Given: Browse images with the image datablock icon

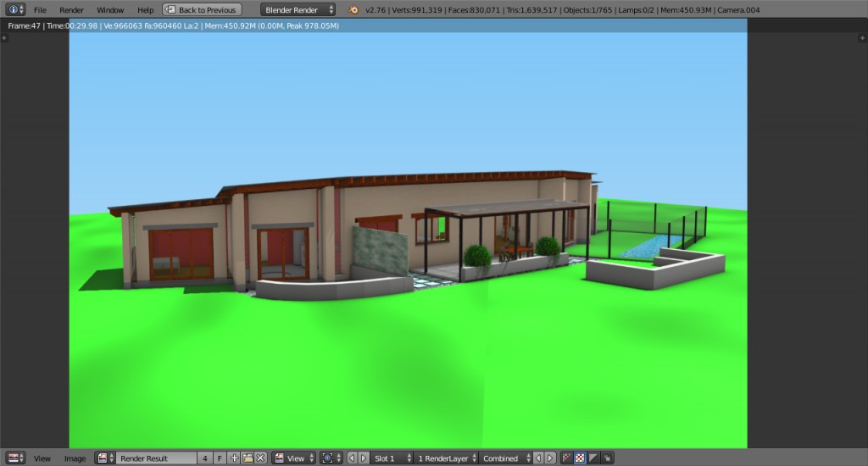Looking at the screenshot, I should point(105,458).
